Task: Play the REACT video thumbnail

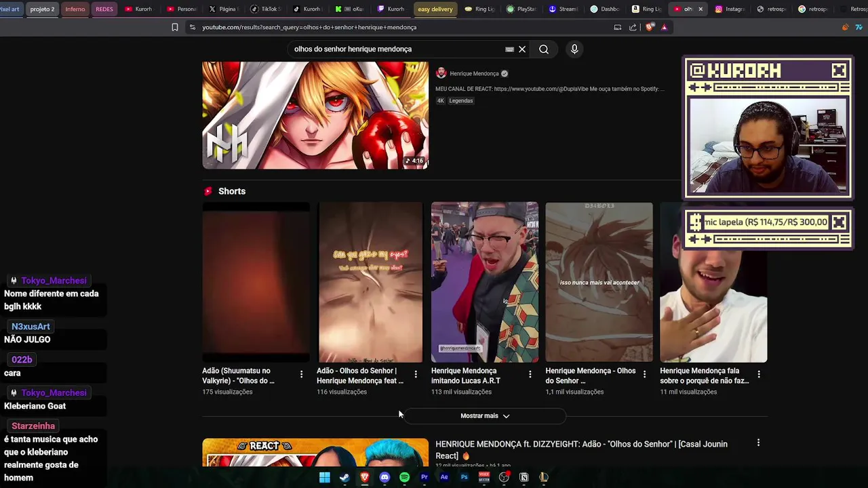Action: 315,453
